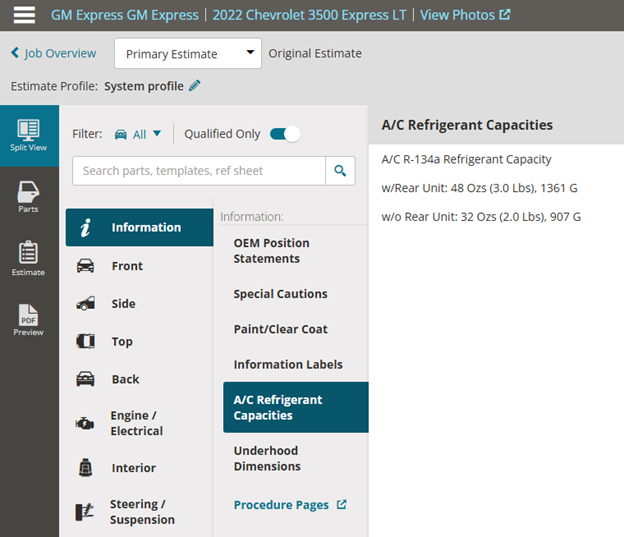624x537 pixels.
Task: Open the Parts sidebar icon
Action: click(28, 197)
